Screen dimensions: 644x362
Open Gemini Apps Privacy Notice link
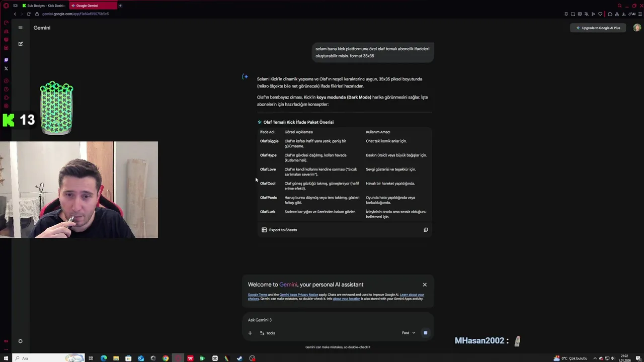click(x=299, y=295)
